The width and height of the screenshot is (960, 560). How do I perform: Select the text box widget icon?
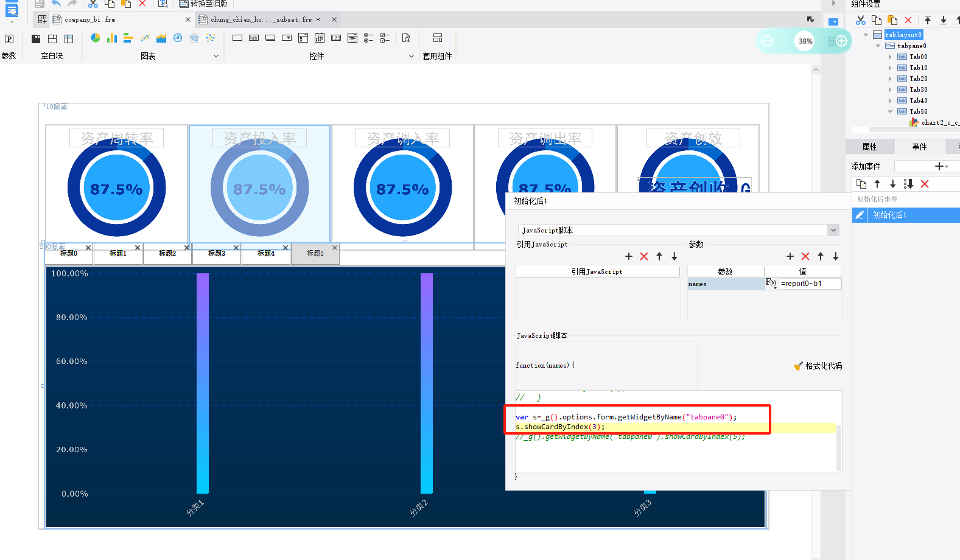(x=237, y=38)
